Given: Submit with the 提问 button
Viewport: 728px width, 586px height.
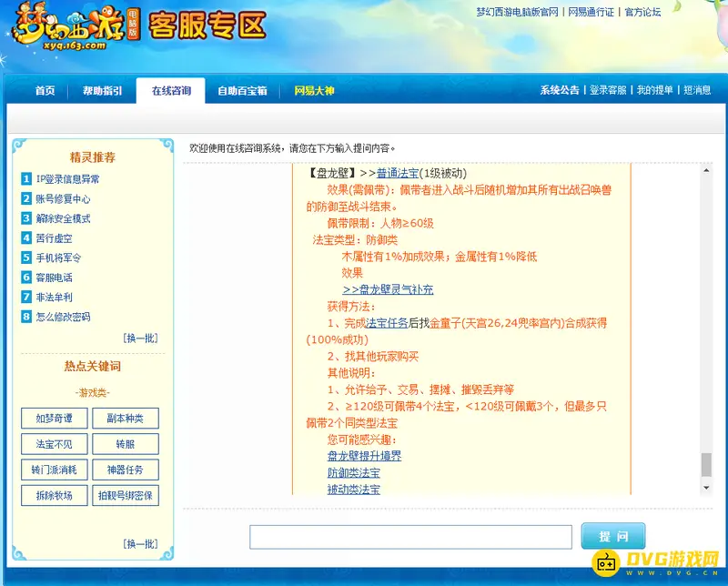Looking at the screenshot, I should pos(613,536).
